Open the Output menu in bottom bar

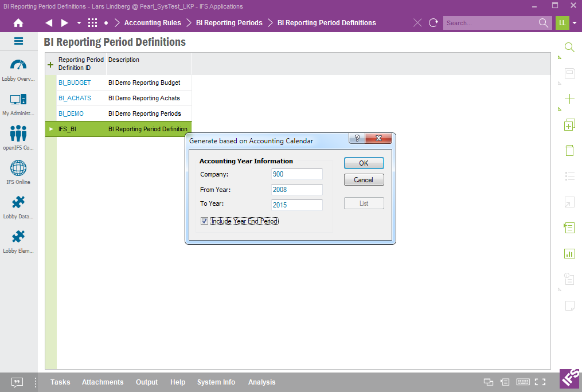[x=147, y=382]
